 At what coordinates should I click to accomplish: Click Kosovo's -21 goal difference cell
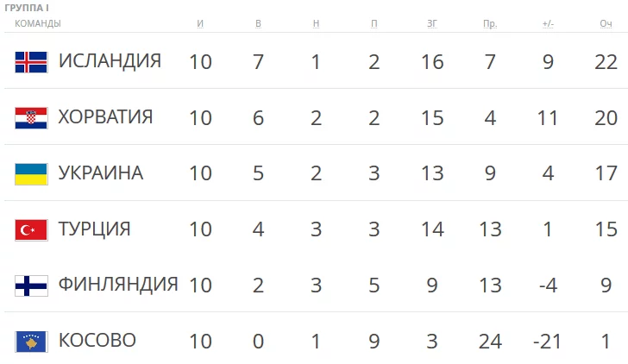point(548,342)
